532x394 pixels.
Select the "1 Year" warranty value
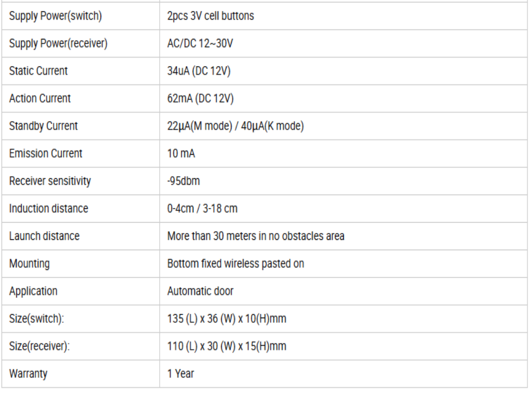181,374
